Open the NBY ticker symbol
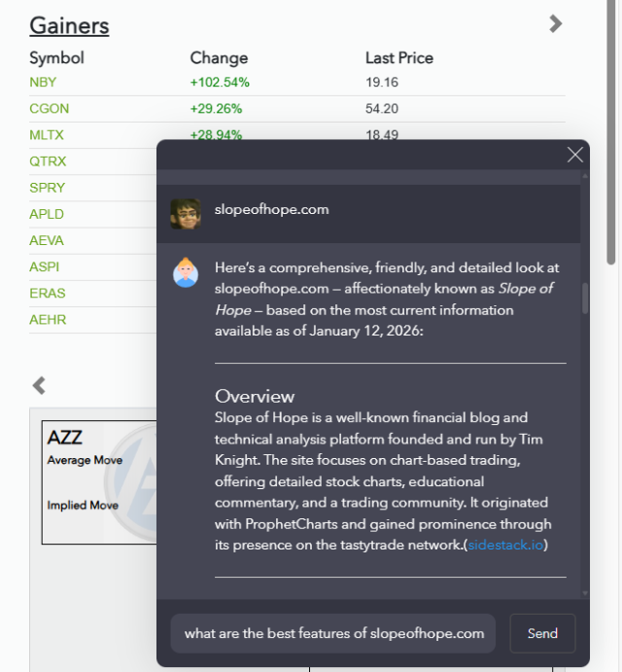The width and height of the screenshot is (622, 672). [x=43, y=83]
